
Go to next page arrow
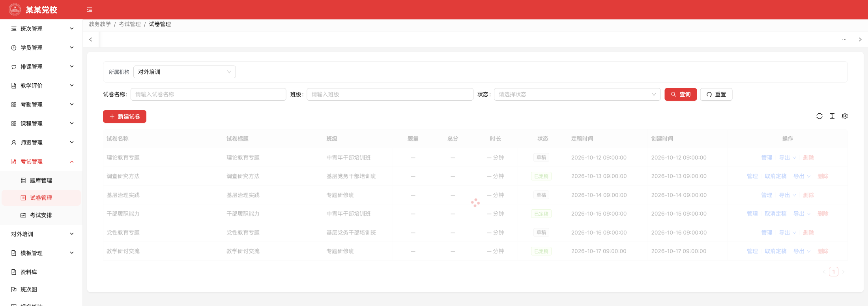[843, 272]
